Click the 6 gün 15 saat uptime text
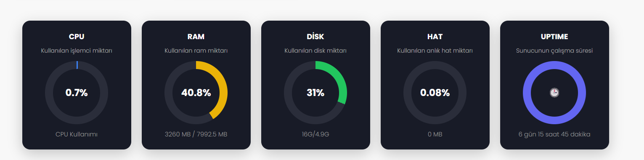 click(543, 134)
